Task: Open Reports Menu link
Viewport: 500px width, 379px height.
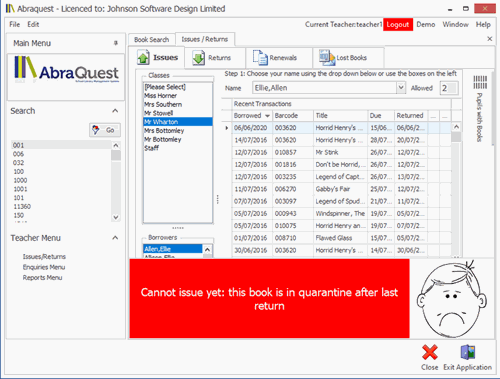Action: tap(42, 278)
